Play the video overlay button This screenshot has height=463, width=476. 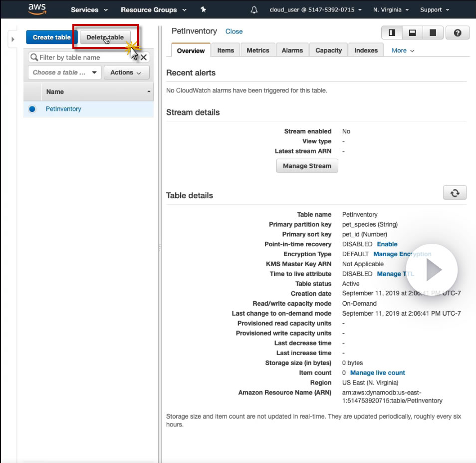click(432, 270)
